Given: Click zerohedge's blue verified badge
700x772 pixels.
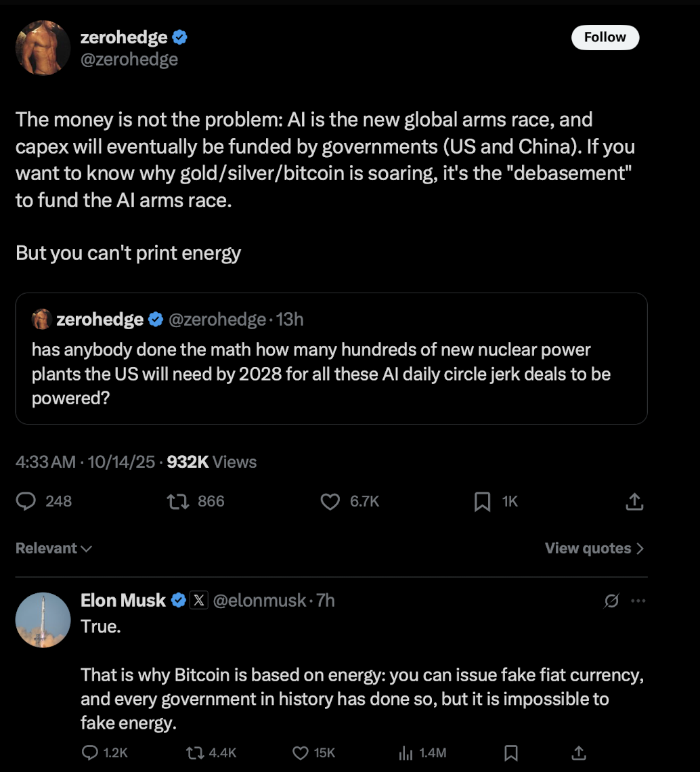Looking at the screenshot, I should click(178, 38).
